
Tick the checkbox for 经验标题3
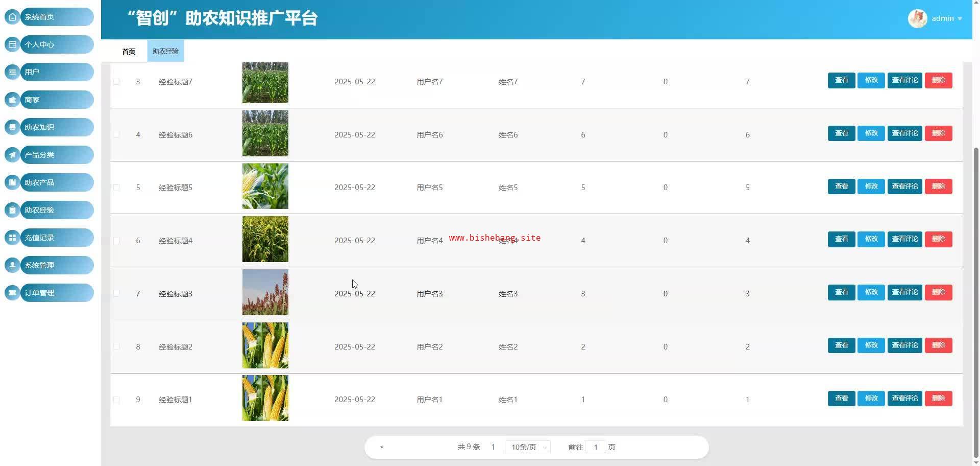click(x=116, y=294)
